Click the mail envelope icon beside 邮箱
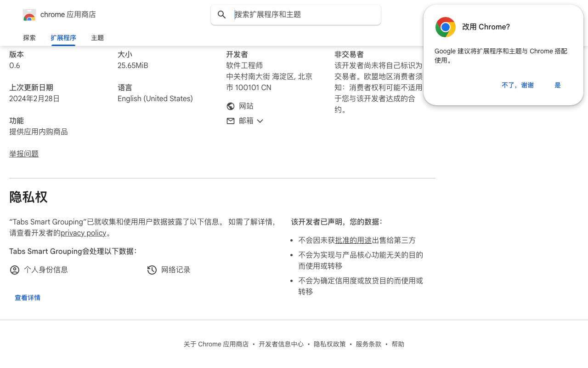Viewport: 588px width, 368px height. point(231,121)
